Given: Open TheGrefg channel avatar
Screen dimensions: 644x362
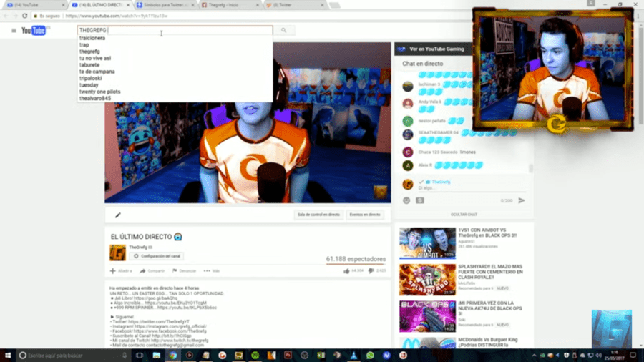Looking at the screenshot, I should [x=117, y=253].
